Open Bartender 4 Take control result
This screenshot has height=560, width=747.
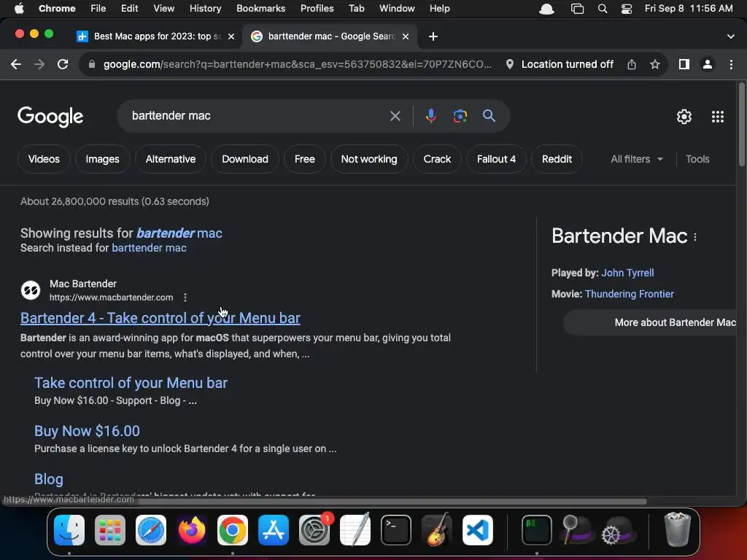click(x=160, y=318)
